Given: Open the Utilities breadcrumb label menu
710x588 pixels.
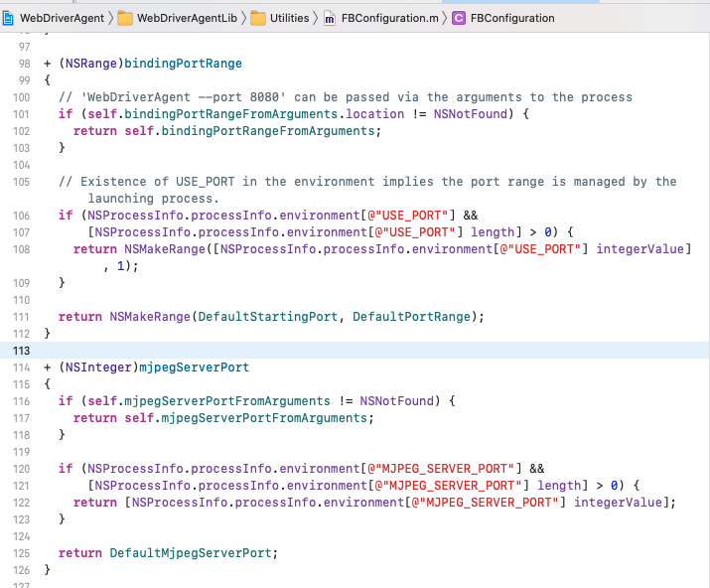Looking at the screenshot, I should [289, 18].
